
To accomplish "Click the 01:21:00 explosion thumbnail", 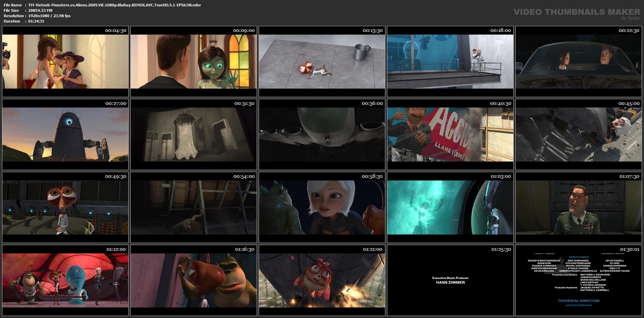I will 322,280.
